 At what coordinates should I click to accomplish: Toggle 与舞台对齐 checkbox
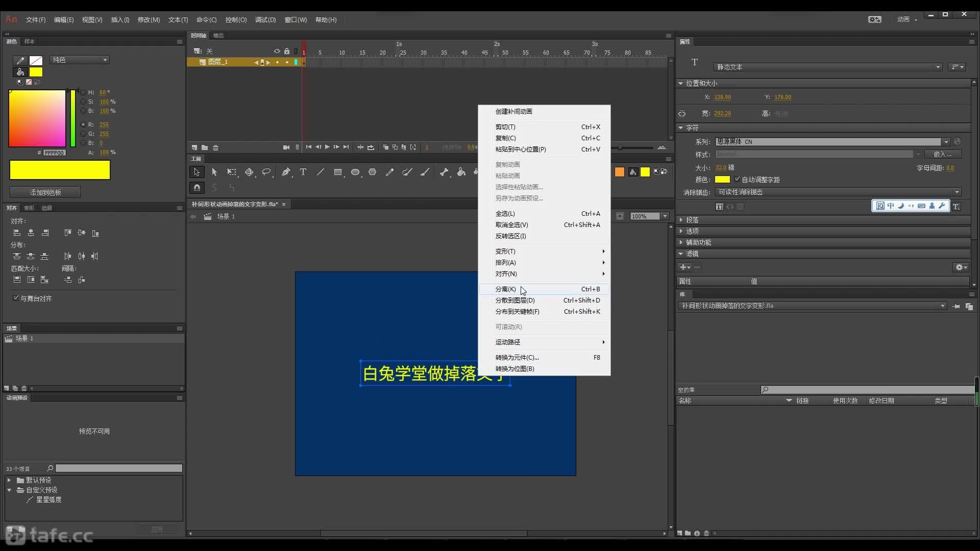tap(16, 298)
